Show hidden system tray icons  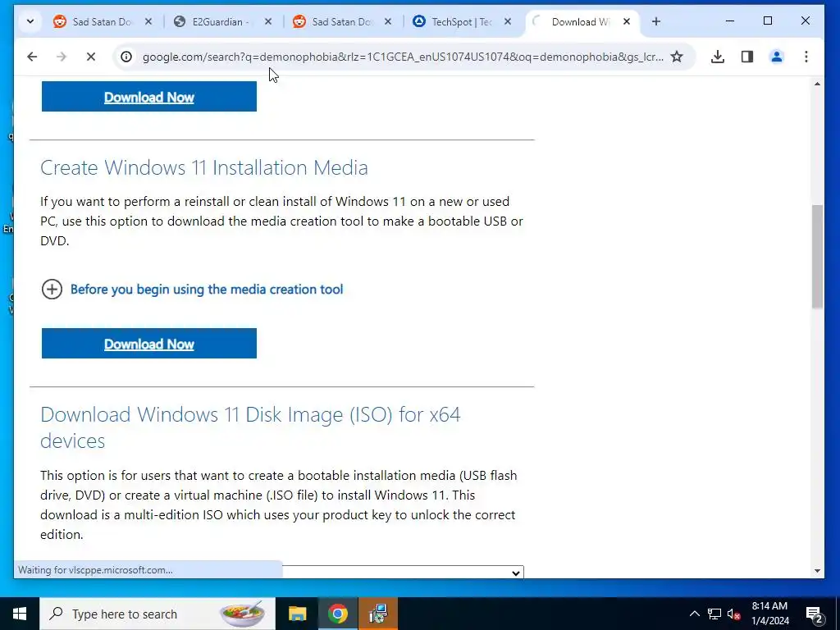tap(694, 614)
